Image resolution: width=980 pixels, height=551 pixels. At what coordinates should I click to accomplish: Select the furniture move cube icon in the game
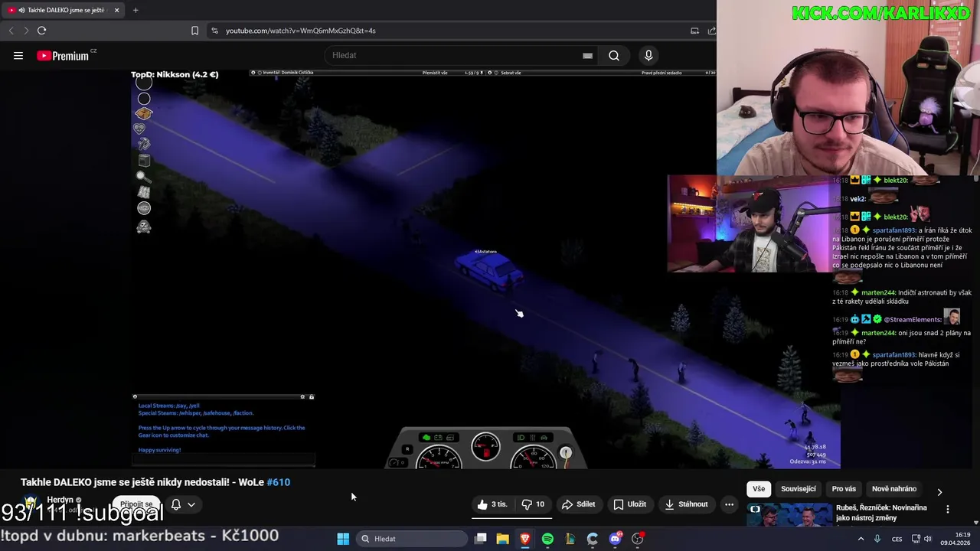[x=144, y=160]
